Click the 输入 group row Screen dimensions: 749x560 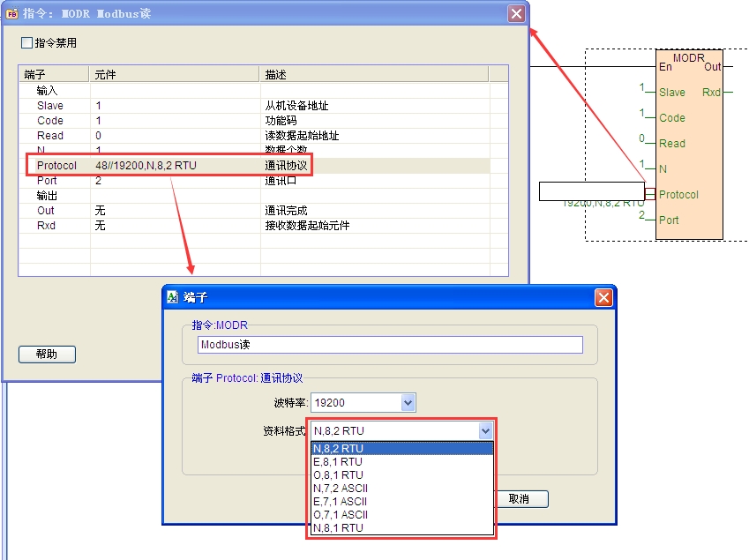click(x=254, y=91)
